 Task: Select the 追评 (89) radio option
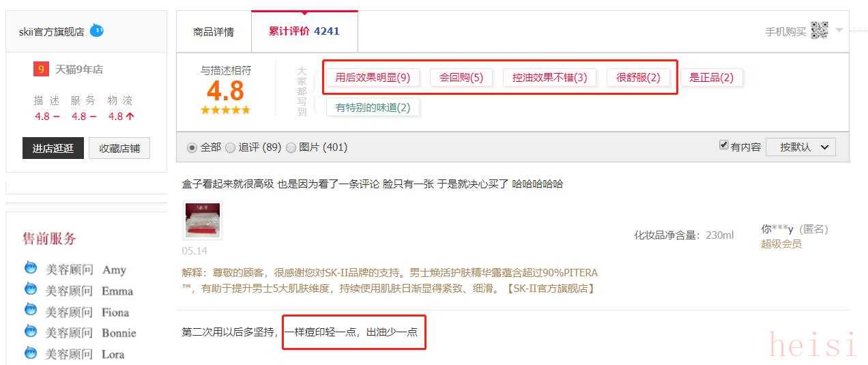[230, 147]
